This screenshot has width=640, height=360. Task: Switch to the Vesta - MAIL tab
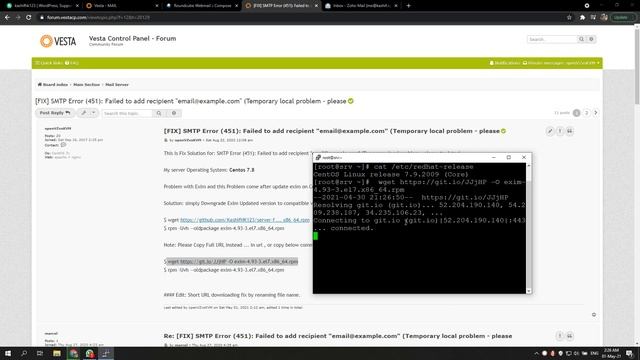click(x=121, y=6)
